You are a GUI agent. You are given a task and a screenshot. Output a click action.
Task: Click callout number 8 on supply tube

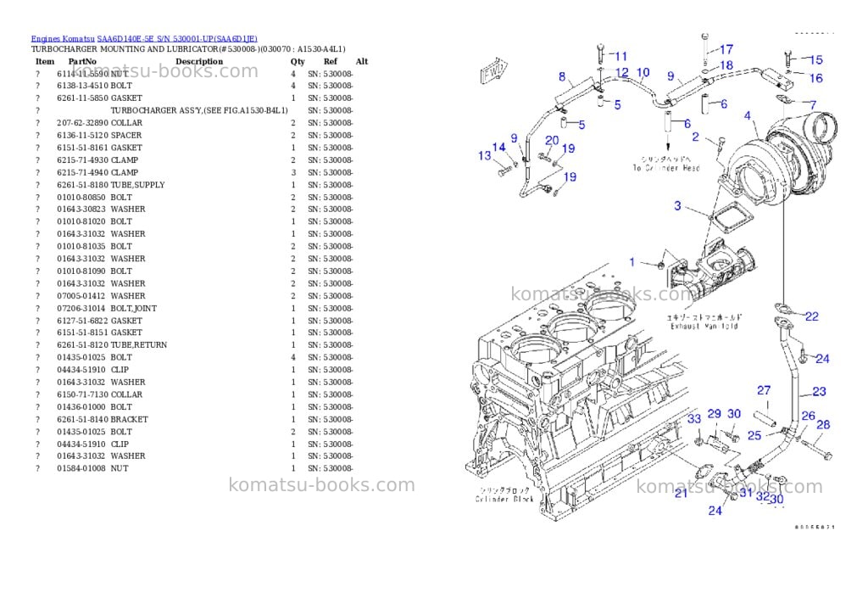[x=562, y=77]
